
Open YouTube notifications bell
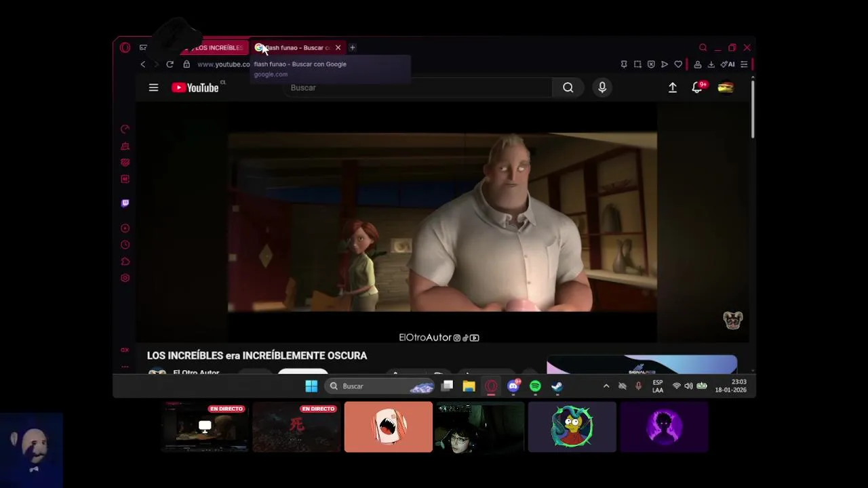[697, 87]
